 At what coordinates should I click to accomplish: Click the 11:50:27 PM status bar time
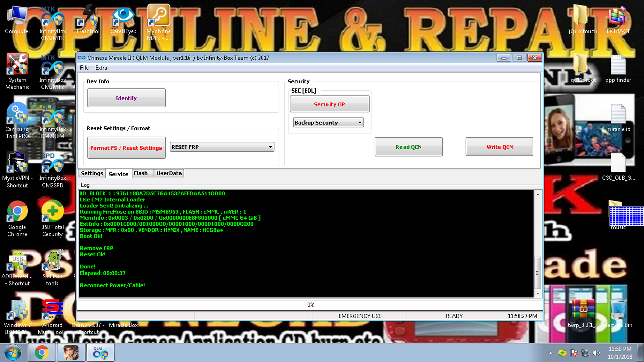click(x=522, y=316)
